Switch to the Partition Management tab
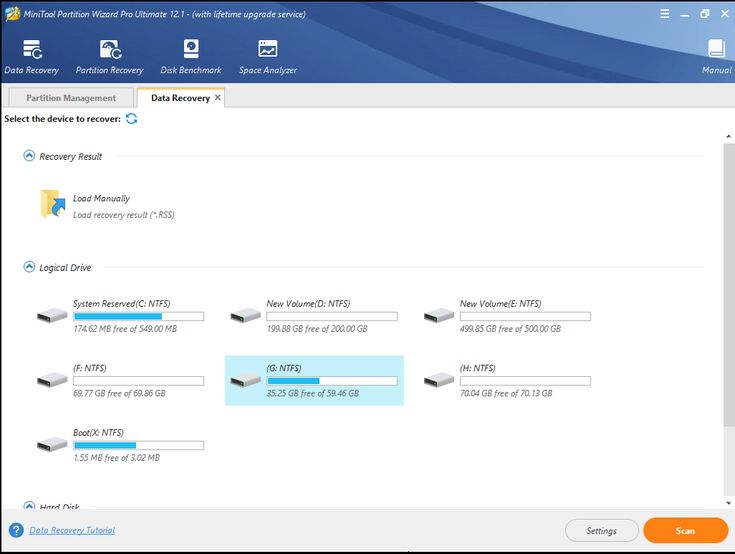This screenshot has height=554, width=735. tap(71, 98)
